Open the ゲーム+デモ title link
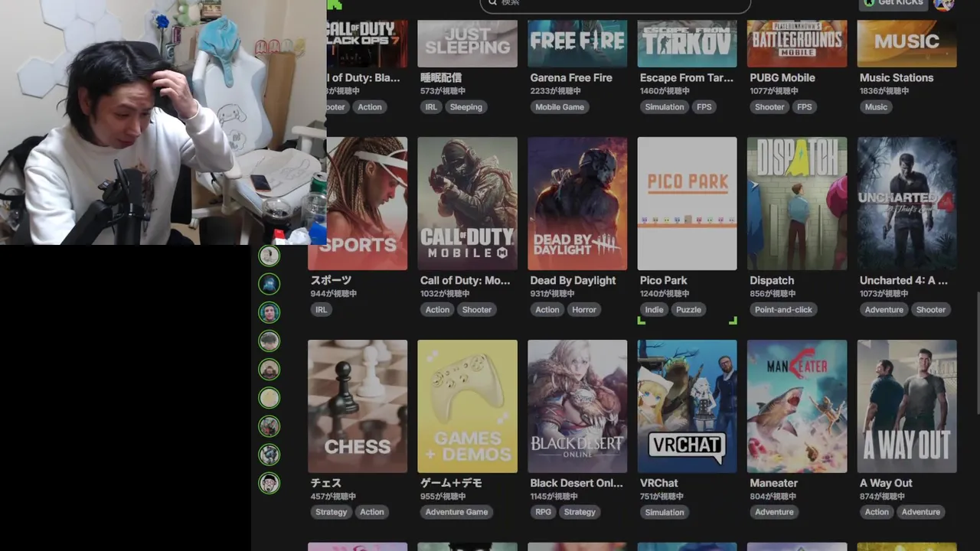This screenshot has width=980, height=551. click(451, 483)
